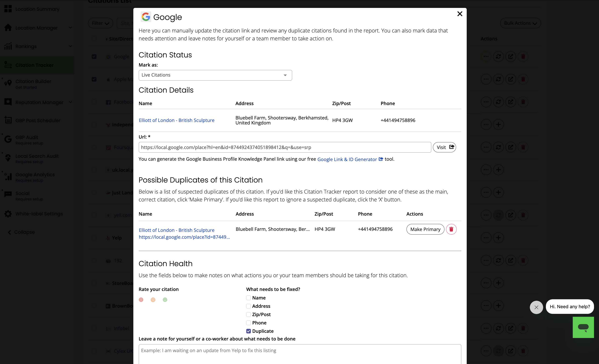Rate the citation with red sad face
This screenshot has height=364, width=599.
click(x=141, y=300)
